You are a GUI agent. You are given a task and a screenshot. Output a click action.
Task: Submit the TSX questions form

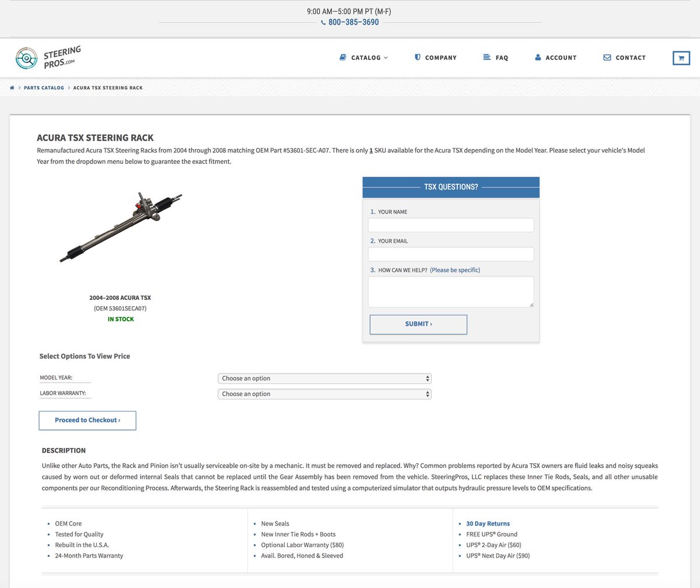pyautogui.click(x=418, y=324)
